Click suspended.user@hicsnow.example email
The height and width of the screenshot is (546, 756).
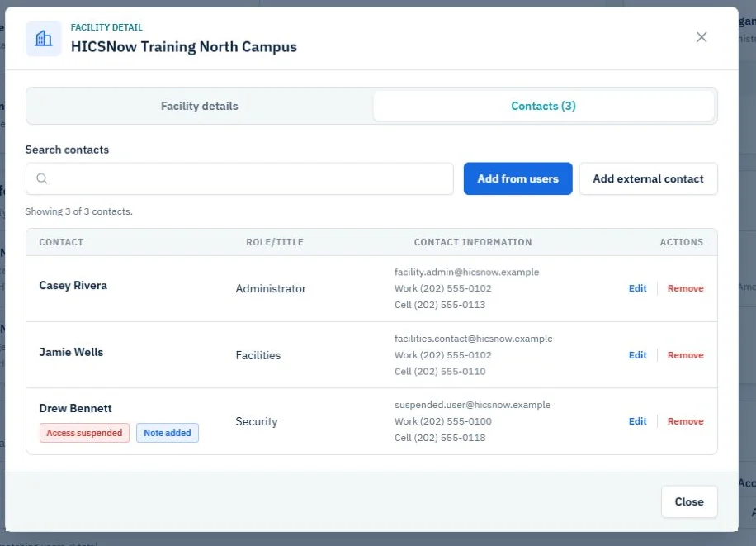472,405
